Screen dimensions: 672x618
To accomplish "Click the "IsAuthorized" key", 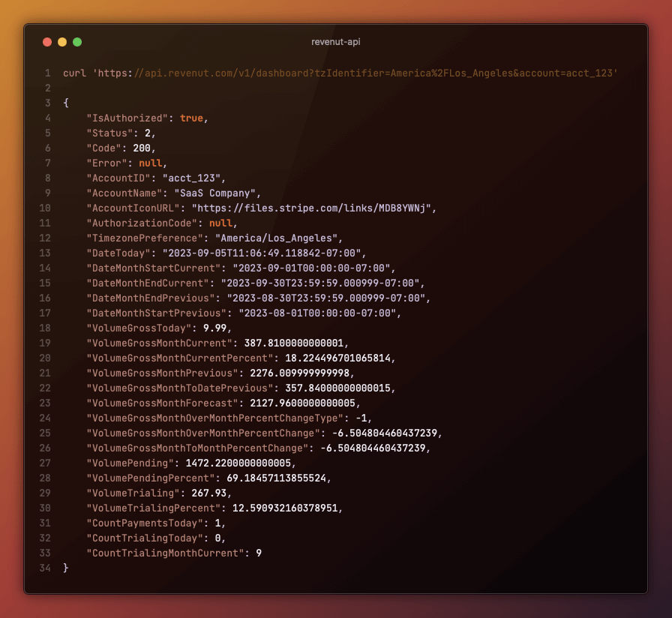I will 127,118.
